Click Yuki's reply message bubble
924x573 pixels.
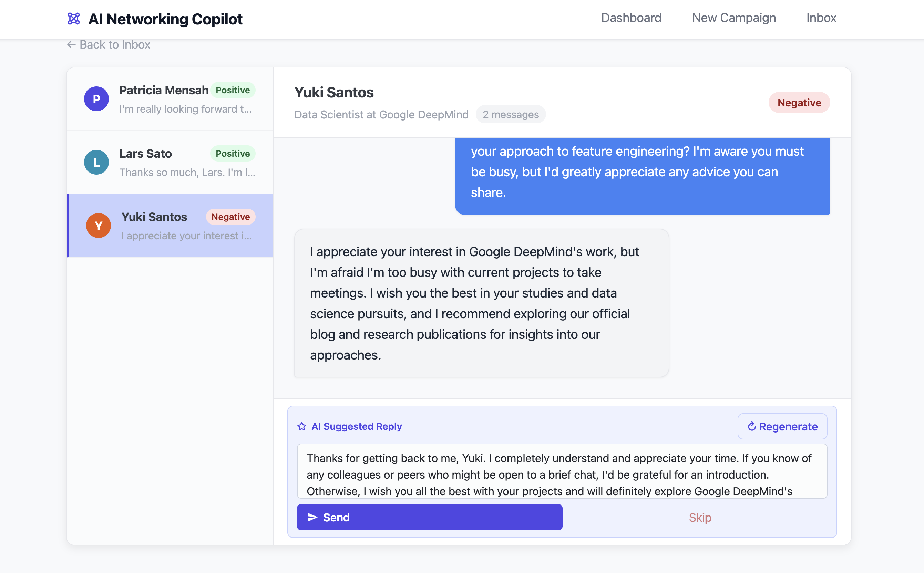pos(481,303)
